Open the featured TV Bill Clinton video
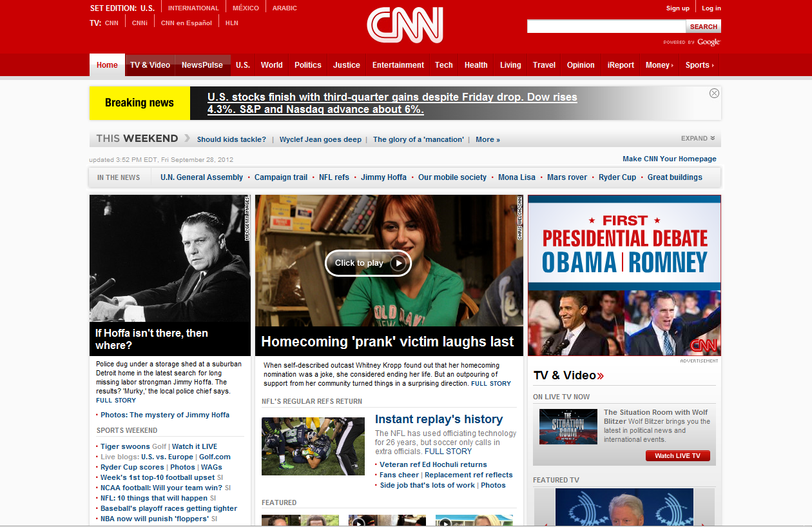The image size is (812, 527). coord(624,507)
